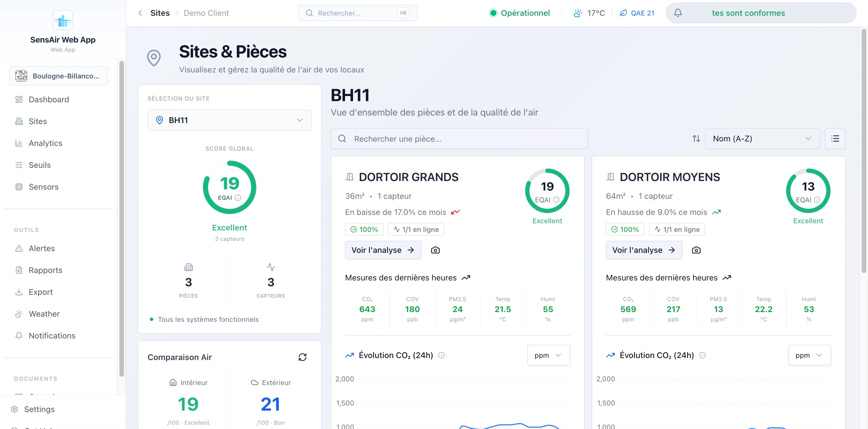Open ppm unit dropdown for DORTOIR MOYENS
This screenshot has height=429, width=868.
tap(809, 355)
